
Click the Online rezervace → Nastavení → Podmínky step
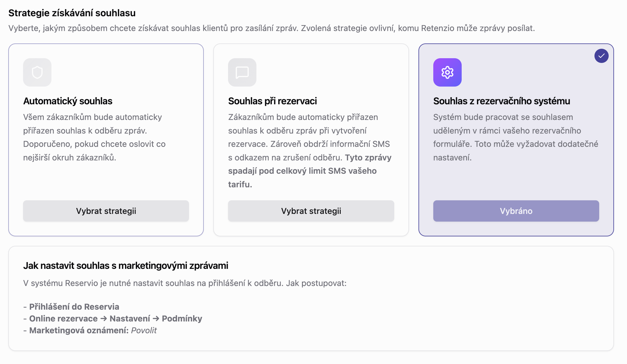115,318
